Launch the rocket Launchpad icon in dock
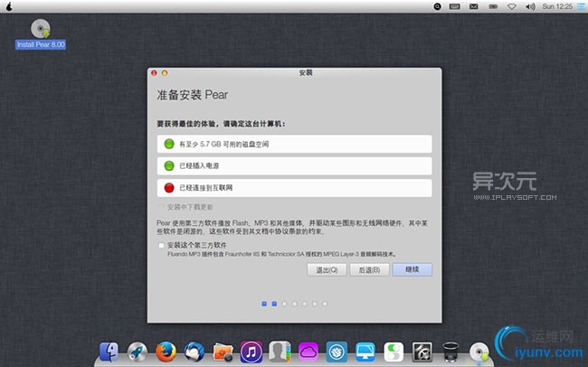588x367 pixels. coord(138,352)
